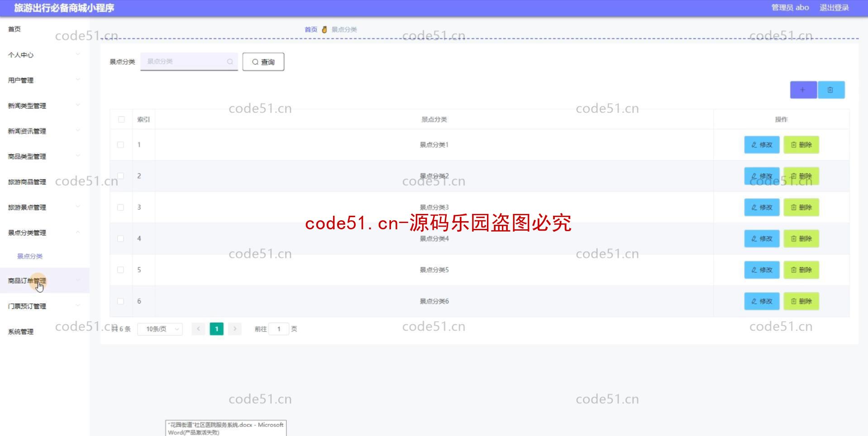Focus the 景点分类 search input
This screenshot has height=436, width=868.
tap(189, 62)
